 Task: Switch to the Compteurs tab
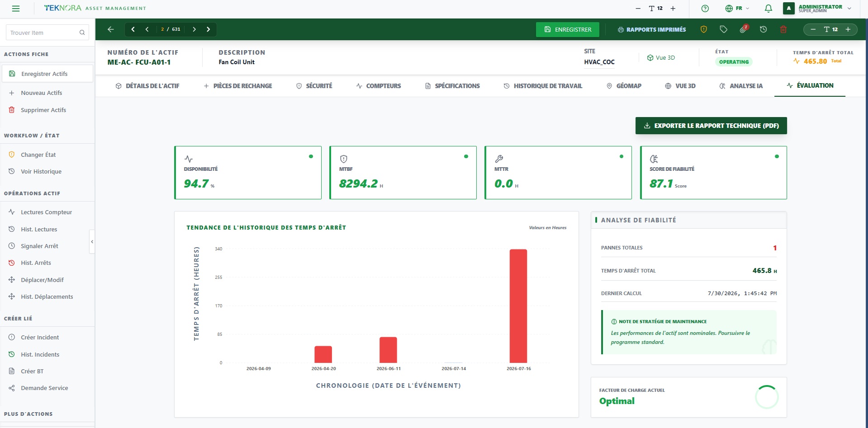[379, 86]
